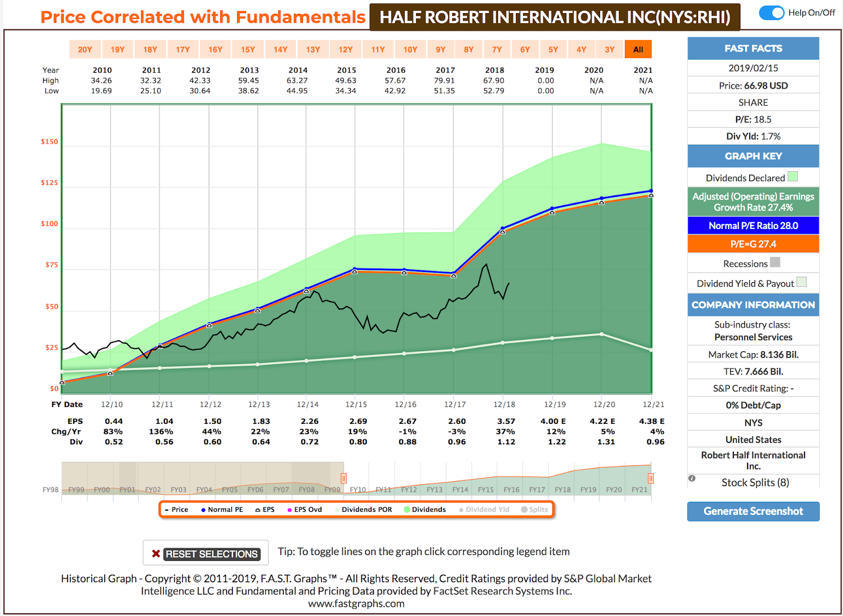The height and width of the screenshot is (616, 843).
Task: Click the blue dot icon next to Normal PE
Action: [x=203, y=509]
